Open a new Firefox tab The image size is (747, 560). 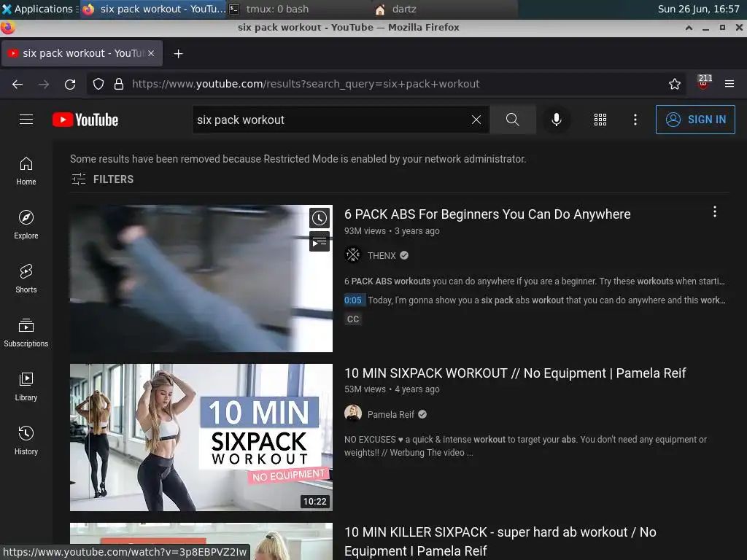178,54
